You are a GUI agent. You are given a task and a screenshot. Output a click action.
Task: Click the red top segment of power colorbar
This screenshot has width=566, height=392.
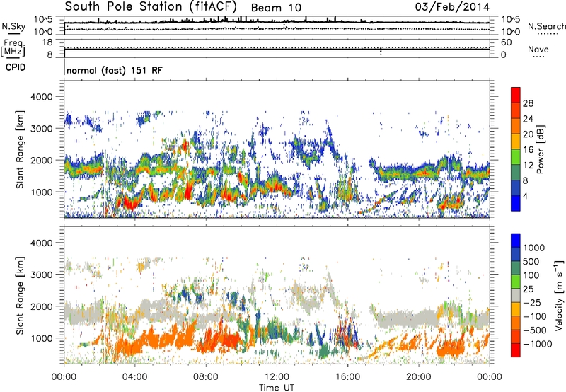(516, 95)
